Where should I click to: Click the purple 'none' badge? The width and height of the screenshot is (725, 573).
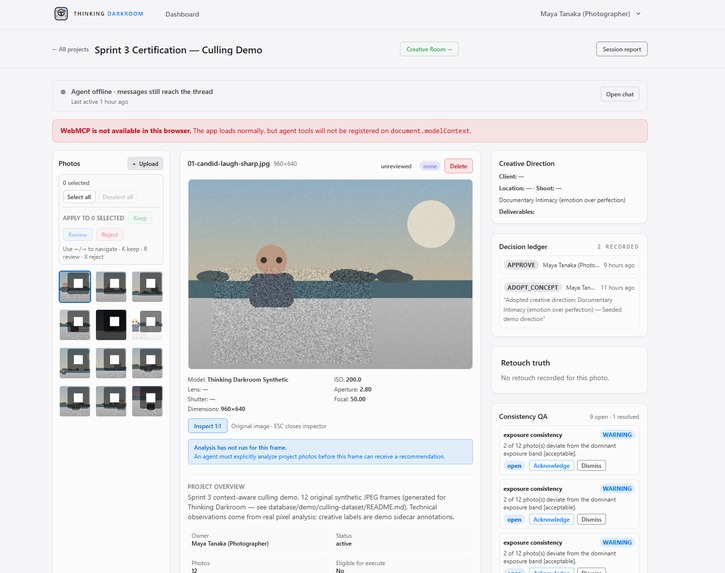click(x=430, y=166)
